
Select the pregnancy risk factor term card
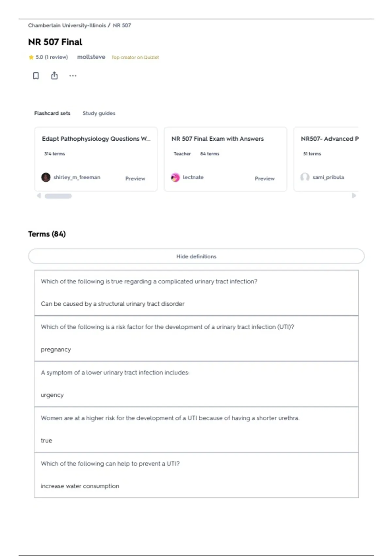pos(196,339)
